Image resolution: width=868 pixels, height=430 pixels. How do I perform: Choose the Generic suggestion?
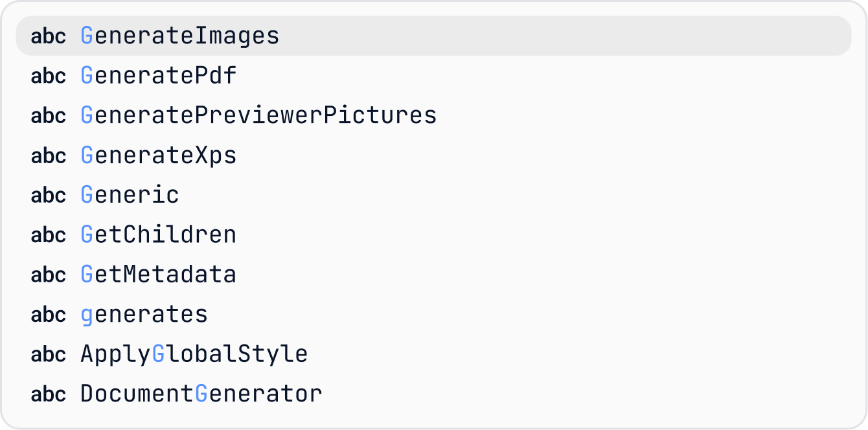(x=433, y=195)
